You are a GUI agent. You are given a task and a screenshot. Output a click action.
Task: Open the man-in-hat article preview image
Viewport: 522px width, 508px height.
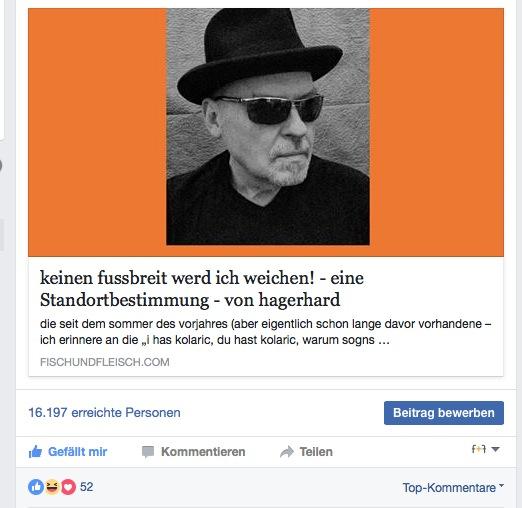tap(266, 132)
